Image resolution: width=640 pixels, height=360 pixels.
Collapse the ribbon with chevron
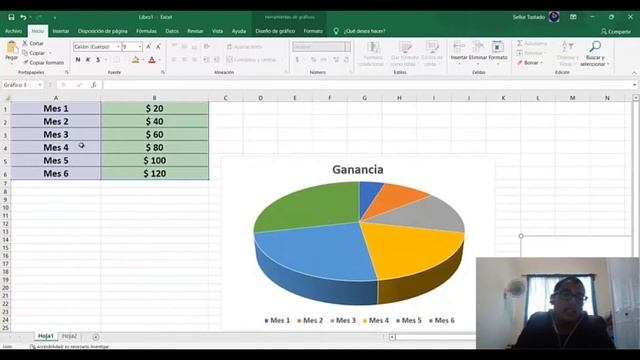click(x=634, y=73)
